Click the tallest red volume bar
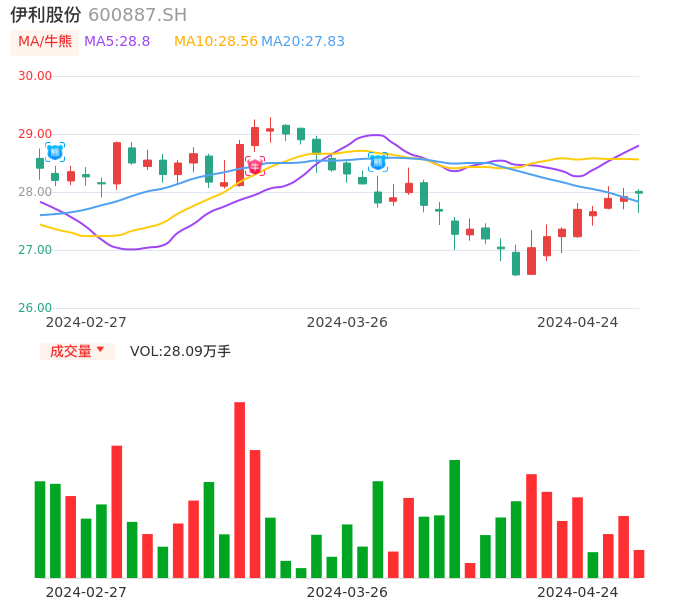The height and width of the screenshot is (606, 686). point(240,490)
